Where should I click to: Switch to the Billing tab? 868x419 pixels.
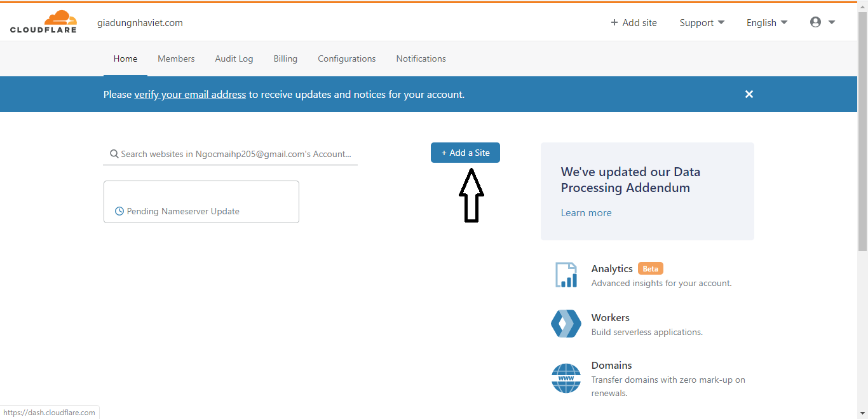285,58
